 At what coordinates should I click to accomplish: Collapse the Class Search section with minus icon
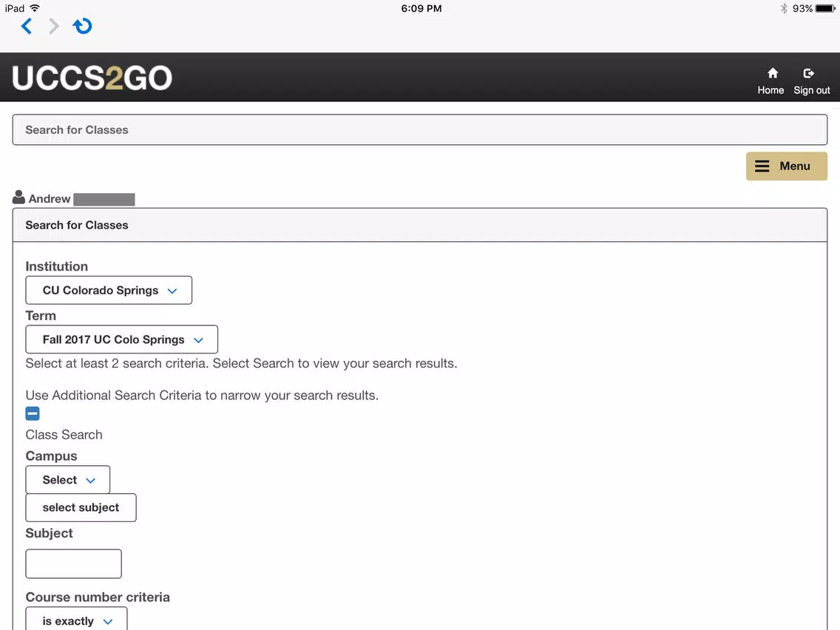32,413
